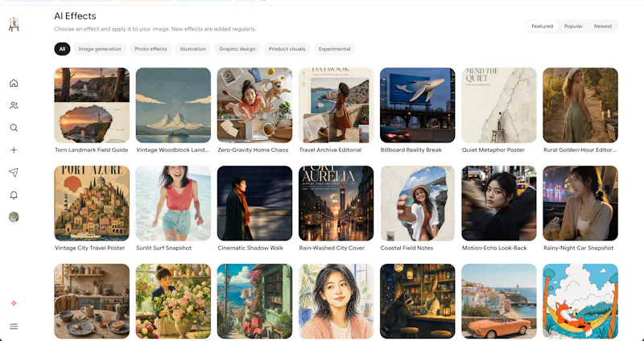Go to Home via sidebar house icon
644x341 pixels.
14,84
